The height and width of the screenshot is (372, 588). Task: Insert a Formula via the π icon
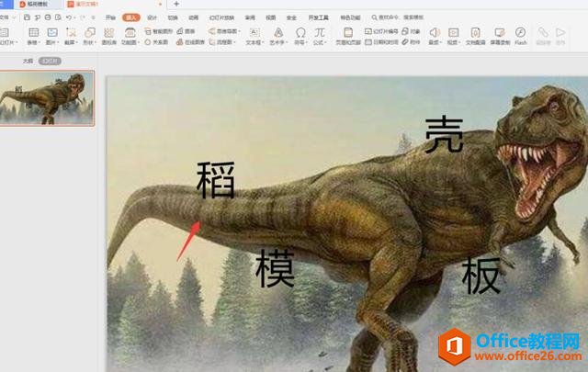(320, 32)
